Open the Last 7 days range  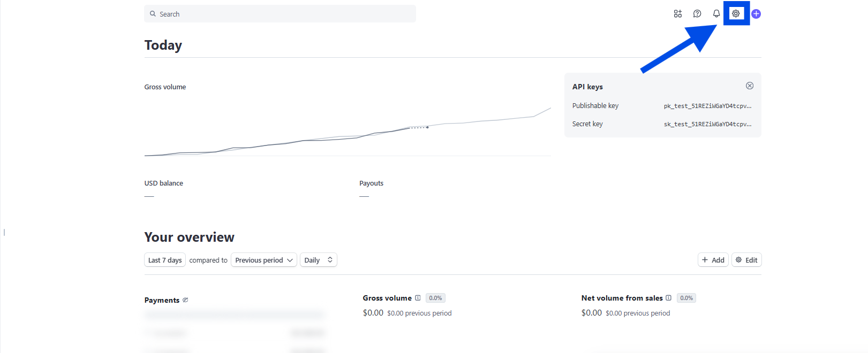165,260
